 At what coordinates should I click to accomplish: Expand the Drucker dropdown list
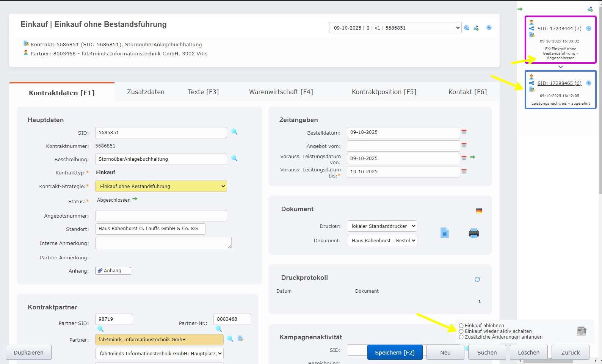[382, 226]
